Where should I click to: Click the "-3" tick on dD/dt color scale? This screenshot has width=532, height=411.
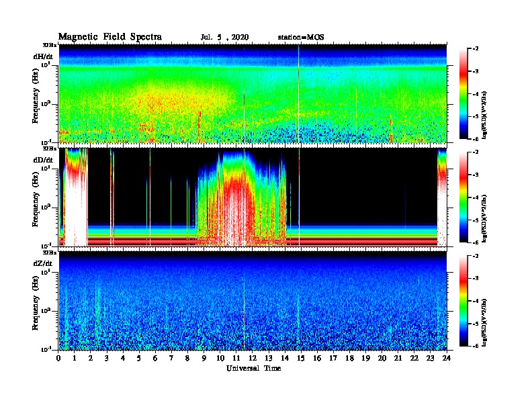(476, 175)
